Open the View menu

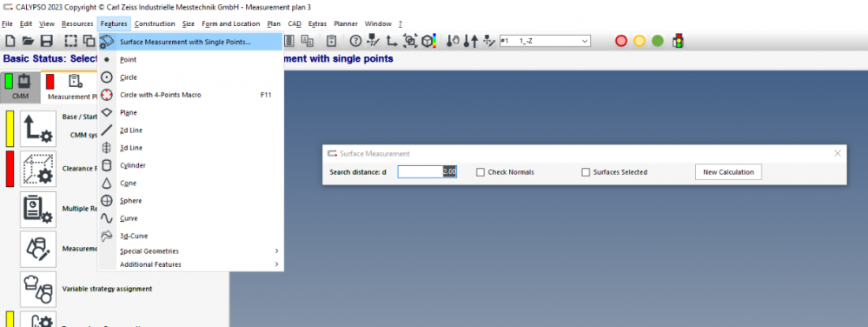(x=47, y=23)
